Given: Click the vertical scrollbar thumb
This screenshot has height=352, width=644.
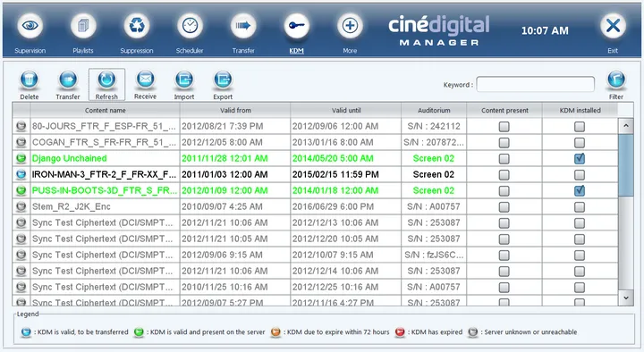Looking at the screenshot, I should point(626,165).
